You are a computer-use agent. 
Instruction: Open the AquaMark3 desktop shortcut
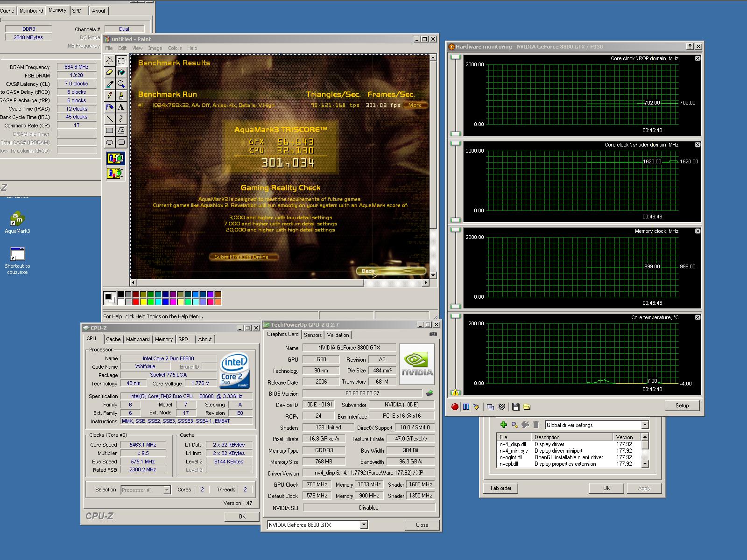17,223
